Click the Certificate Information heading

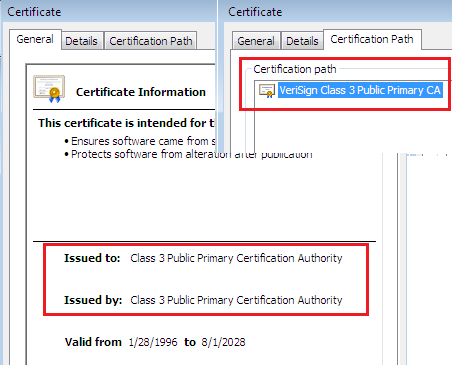141,92
